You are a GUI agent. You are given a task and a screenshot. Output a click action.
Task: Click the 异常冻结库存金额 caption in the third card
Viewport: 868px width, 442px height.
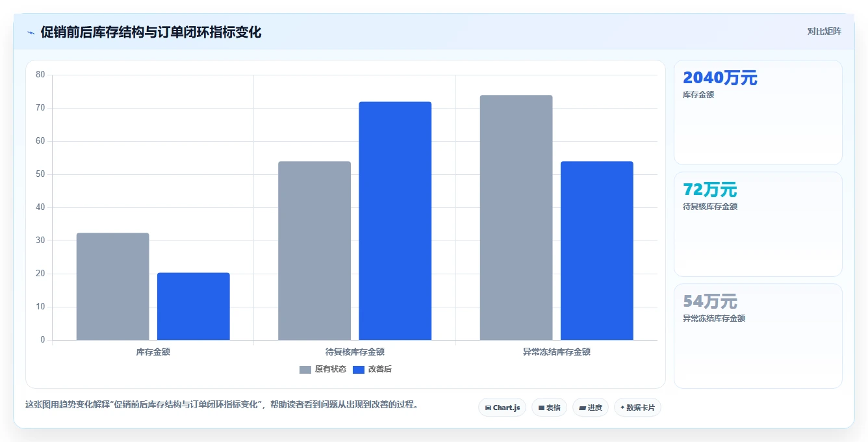[x=714, y=318]
